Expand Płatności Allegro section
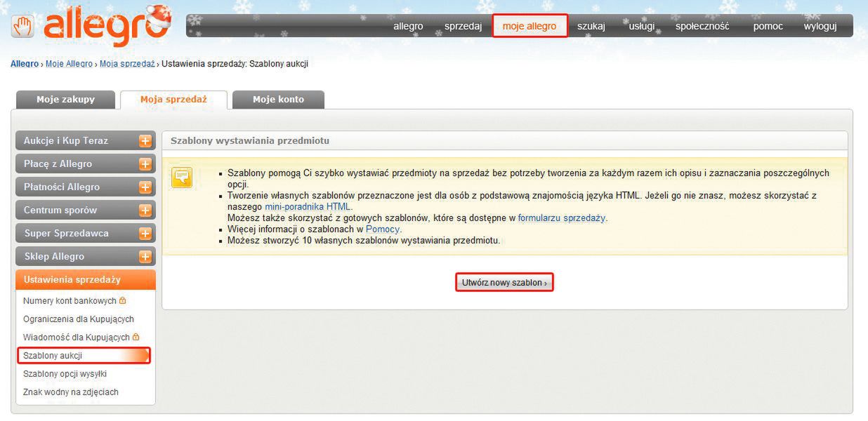This screenshot has width=868, height=421. pos(145,187)
